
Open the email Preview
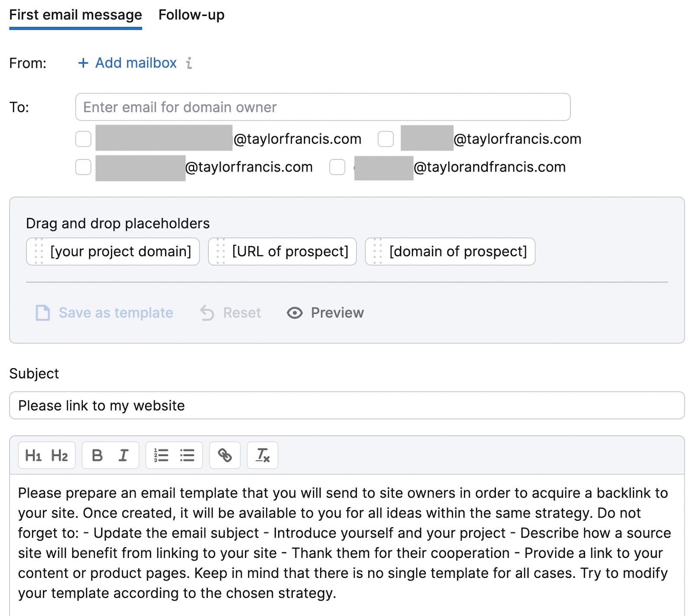[x=337, y=313]
